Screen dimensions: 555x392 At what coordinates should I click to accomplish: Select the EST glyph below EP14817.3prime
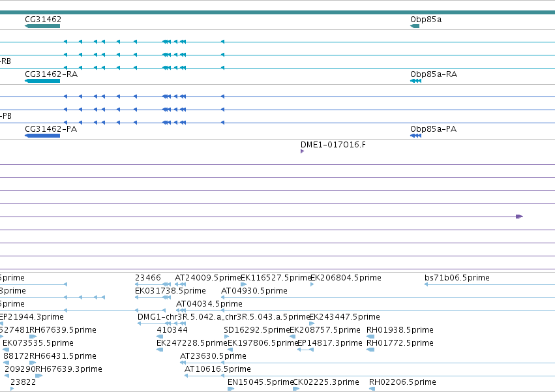point(305,350)
